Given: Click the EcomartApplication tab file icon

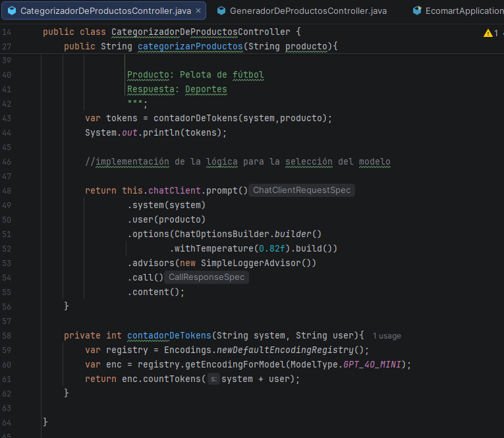Looking at the screenshot, I should [x=416, y=11].
